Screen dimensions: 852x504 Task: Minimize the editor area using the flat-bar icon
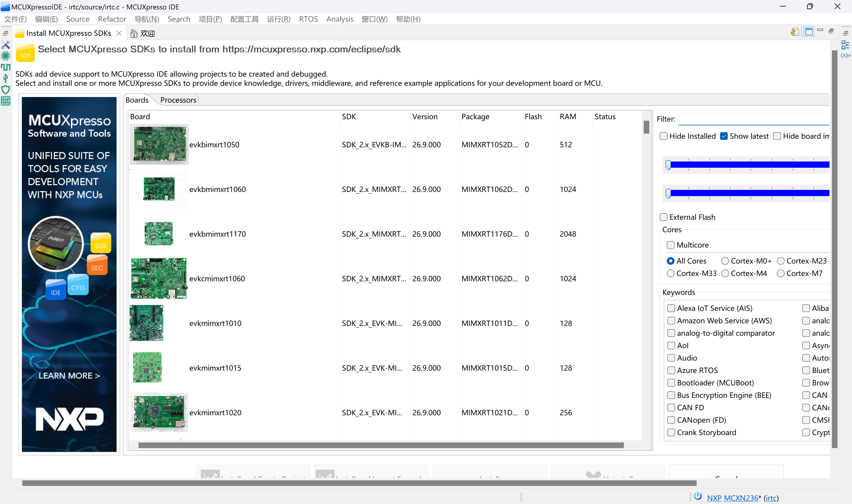point(820,30)
